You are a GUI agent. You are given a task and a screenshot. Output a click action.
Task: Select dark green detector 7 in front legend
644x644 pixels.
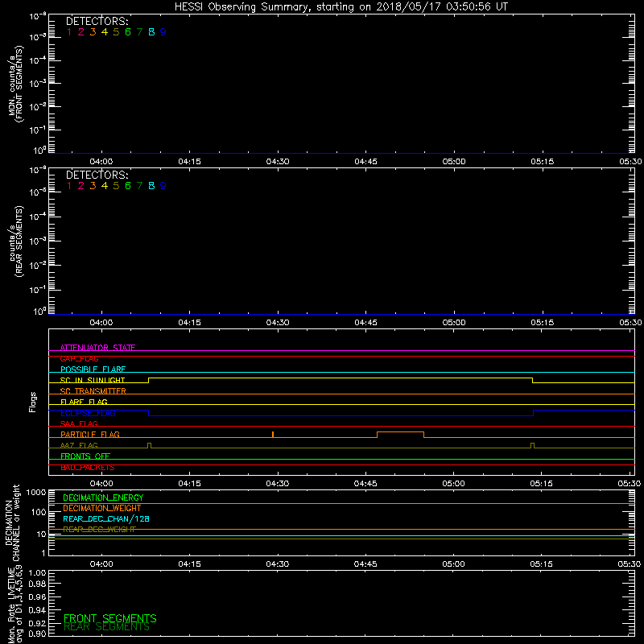click(x=139, y=32)
